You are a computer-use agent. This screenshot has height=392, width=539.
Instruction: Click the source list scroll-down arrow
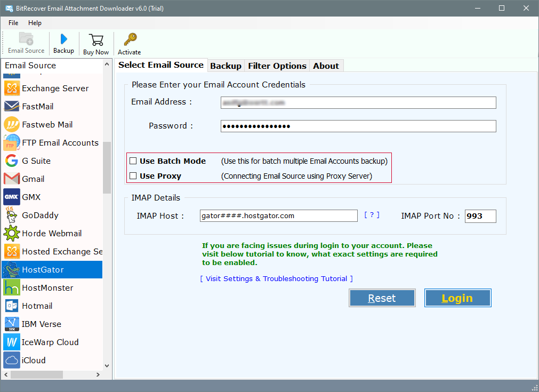pyautogui.click(x=107, y=365)
